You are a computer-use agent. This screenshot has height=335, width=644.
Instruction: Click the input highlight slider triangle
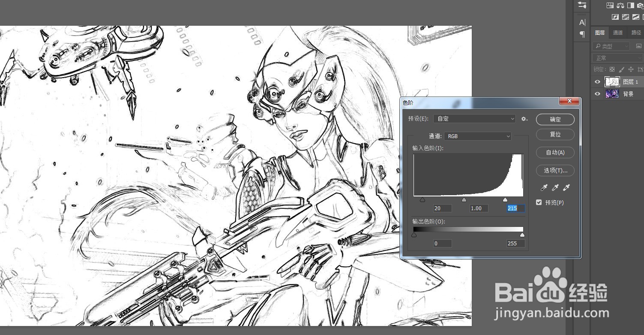(505, 199)
